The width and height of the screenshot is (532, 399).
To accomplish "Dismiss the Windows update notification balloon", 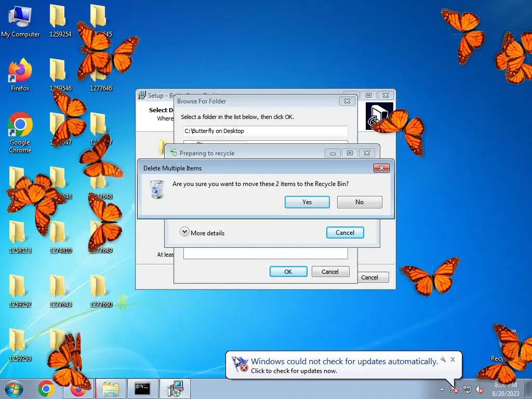I will click(x=453, y=360).
